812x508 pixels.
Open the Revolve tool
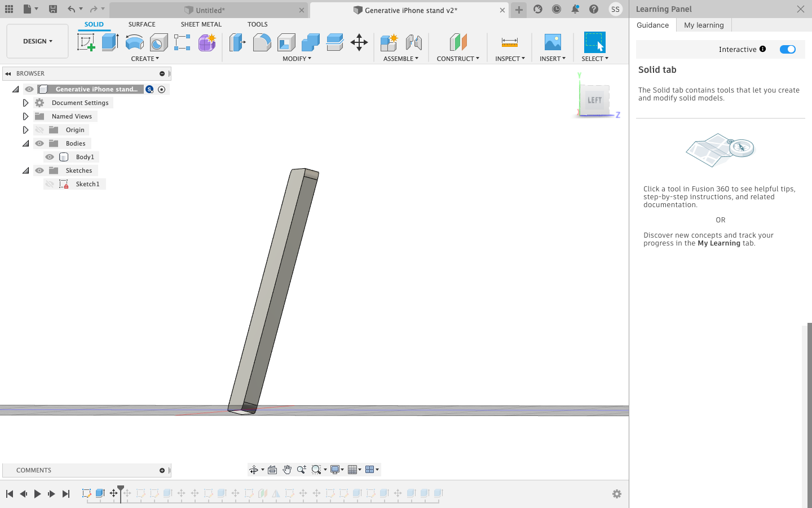134,42
